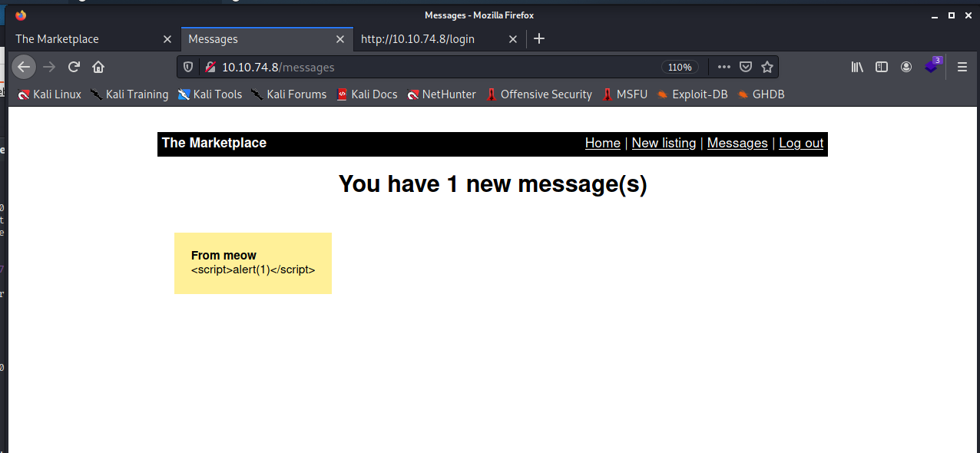Close the Messages tab
The height and width of the screenshot is (453, 980).
[x=339, y=39]
